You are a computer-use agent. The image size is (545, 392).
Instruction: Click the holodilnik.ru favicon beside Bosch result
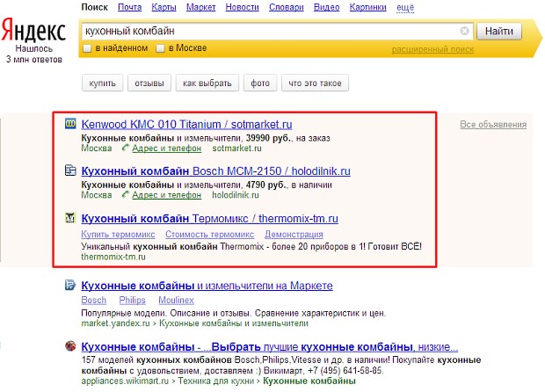point(70,171)
